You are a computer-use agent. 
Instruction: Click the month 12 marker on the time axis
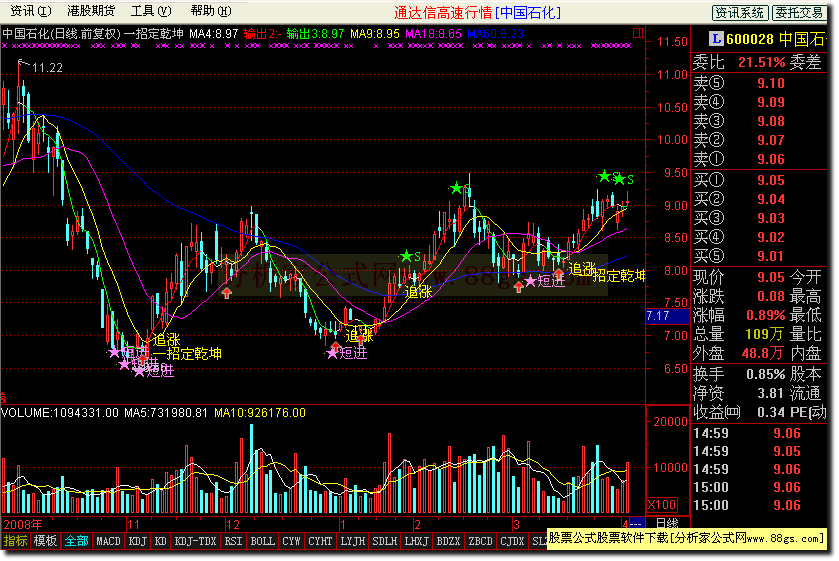tap(233, 524)
